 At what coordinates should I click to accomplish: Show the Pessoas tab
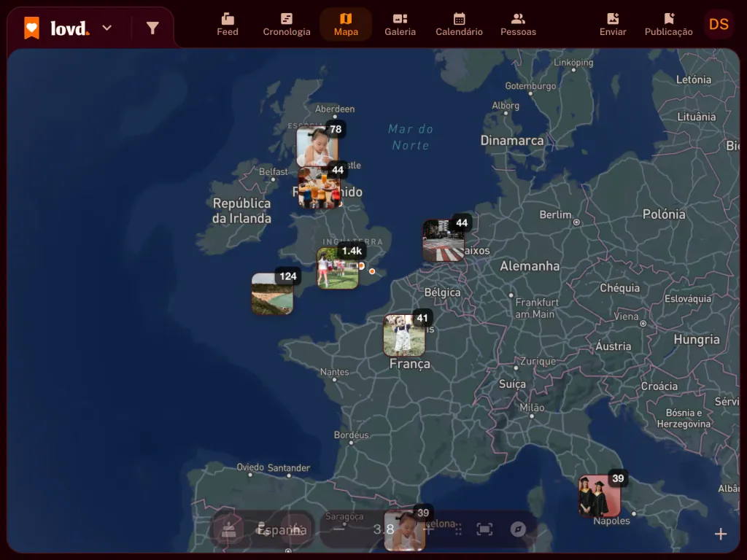[519, 25]
